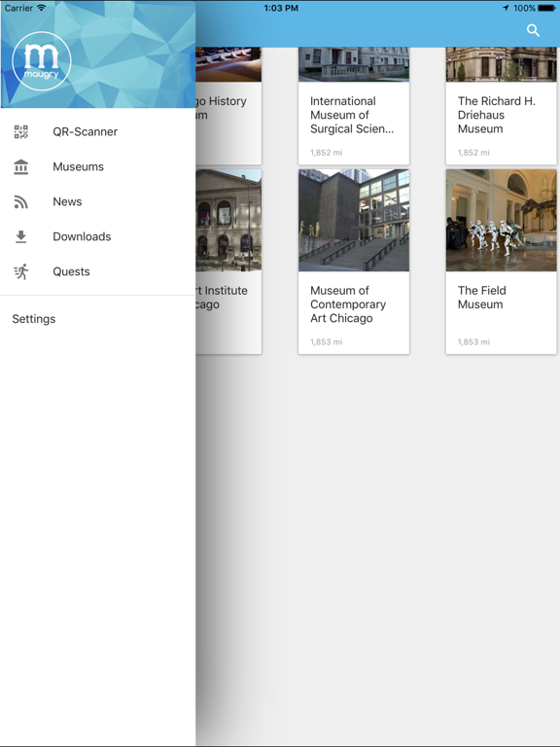
Task: Open search with the magnifier icon
Action: (534, 30)
